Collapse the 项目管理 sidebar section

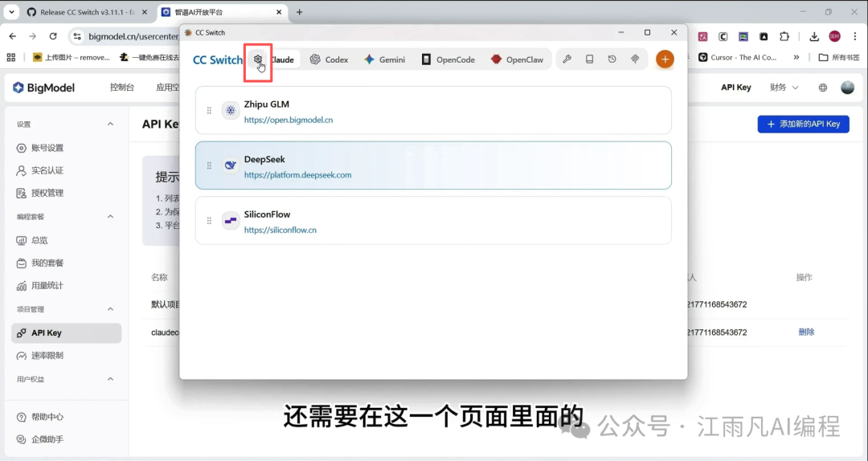coord(110,309)
